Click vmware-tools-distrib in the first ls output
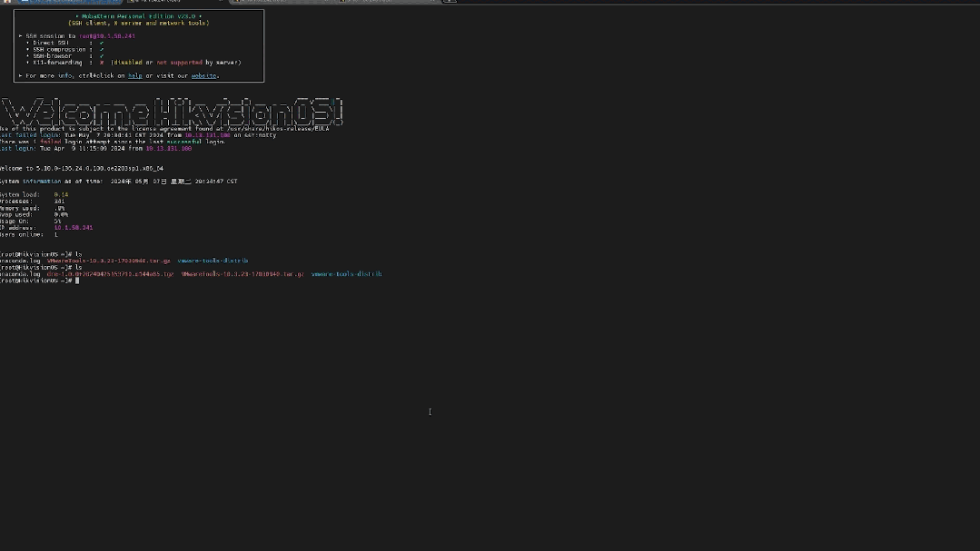This screenshot has height=551, width=980. pos(213,261)
